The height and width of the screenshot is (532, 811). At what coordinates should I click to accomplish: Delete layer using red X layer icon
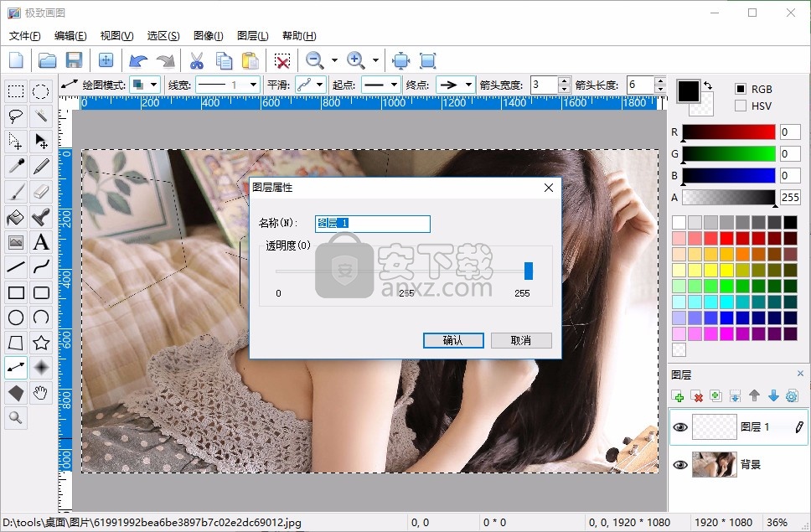pos(697,396)
